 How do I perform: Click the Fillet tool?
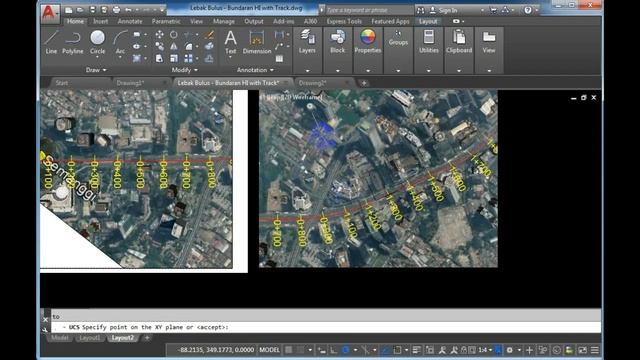(188, 47)
